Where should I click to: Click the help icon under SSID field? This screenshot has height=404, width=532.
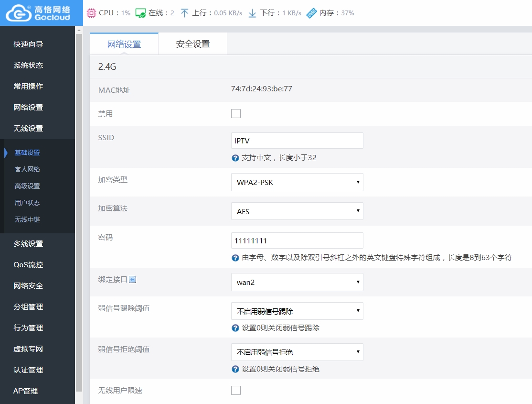(235, 158)
